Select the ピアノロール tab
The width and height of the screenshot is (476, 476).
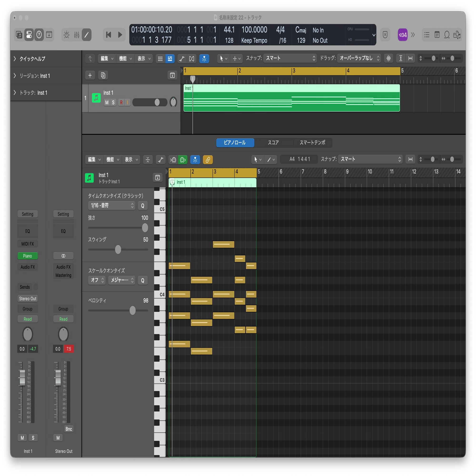coord(235,143)
